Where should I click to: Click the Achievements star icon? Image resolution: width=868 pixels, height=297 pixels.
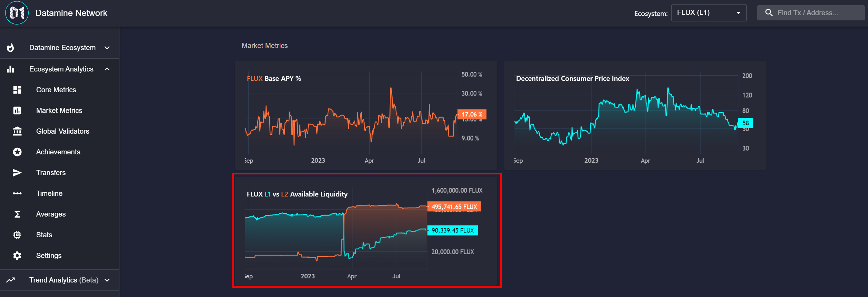pyautogui.click(x=17, y=152)
